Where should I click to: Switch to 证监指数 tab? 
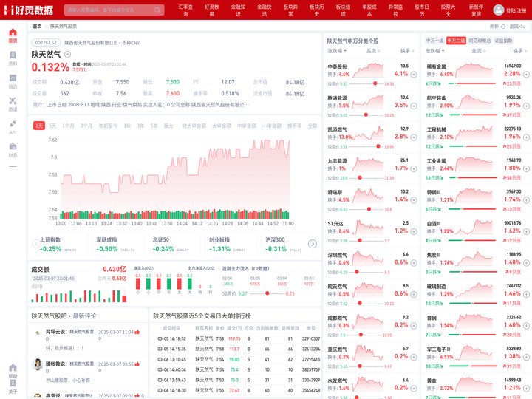click(x=503, y=41)
